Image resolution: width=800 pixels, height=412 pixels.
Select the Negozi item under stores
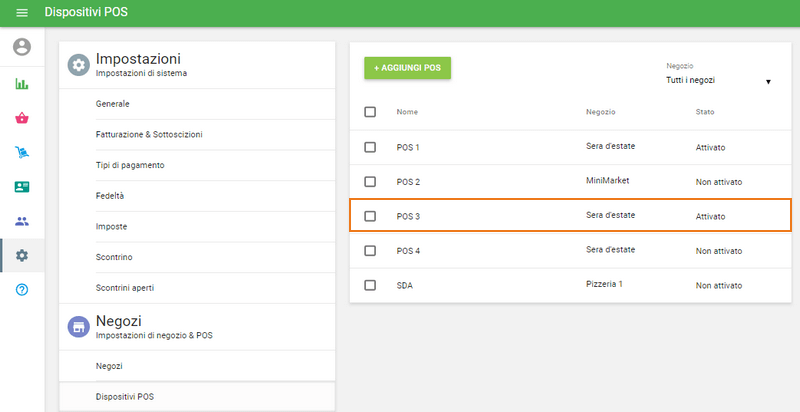(x=110, y=366)
